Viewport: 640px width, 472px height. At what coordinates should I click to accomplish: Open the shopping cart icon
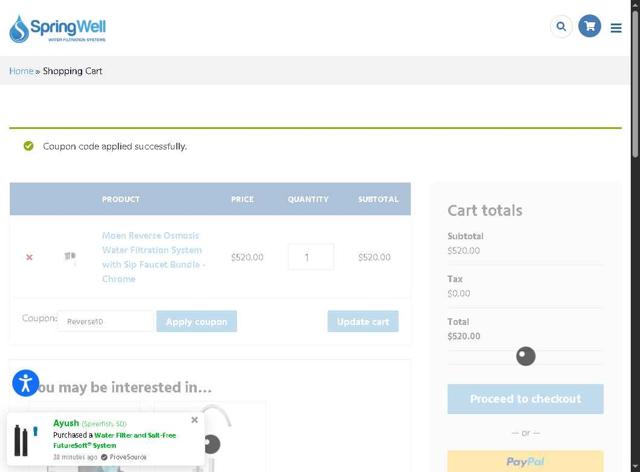coord(589,26)
